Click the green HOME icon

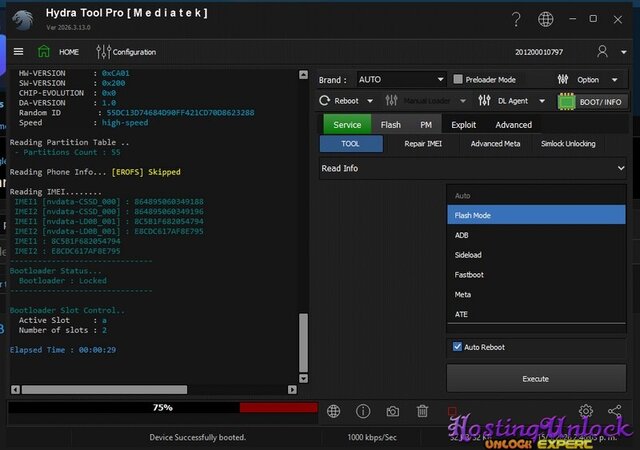[44, 52]
